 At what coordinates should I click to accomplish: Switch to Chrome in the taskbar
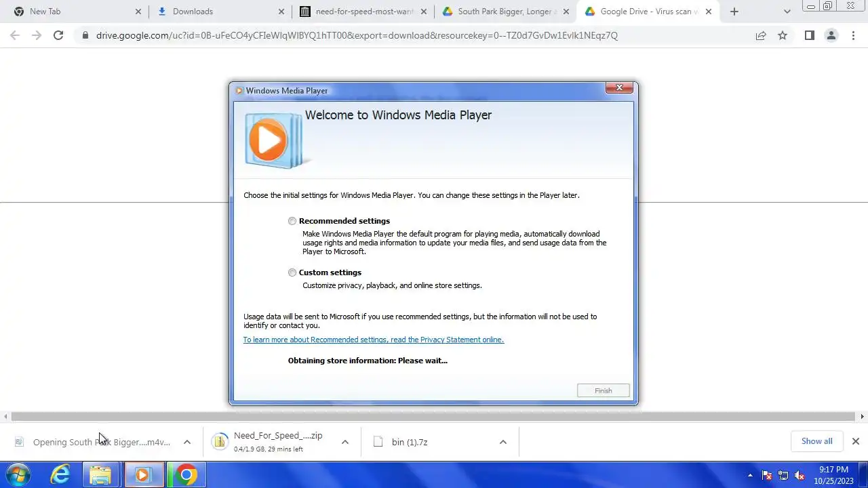click(x=186, y=475)
